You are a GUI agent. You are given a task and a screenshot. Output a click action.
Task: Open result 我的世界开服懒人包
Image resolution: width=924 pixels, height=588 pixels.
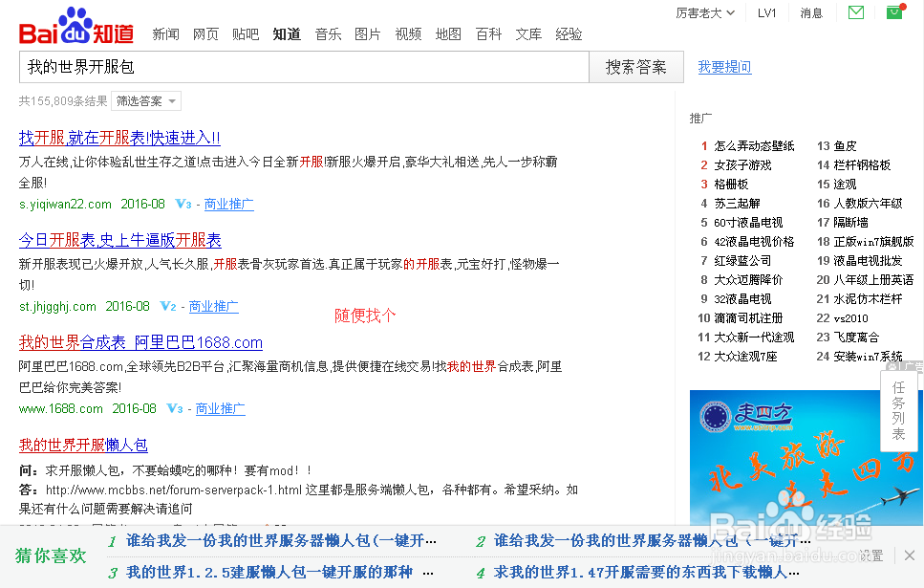[83, 445]
